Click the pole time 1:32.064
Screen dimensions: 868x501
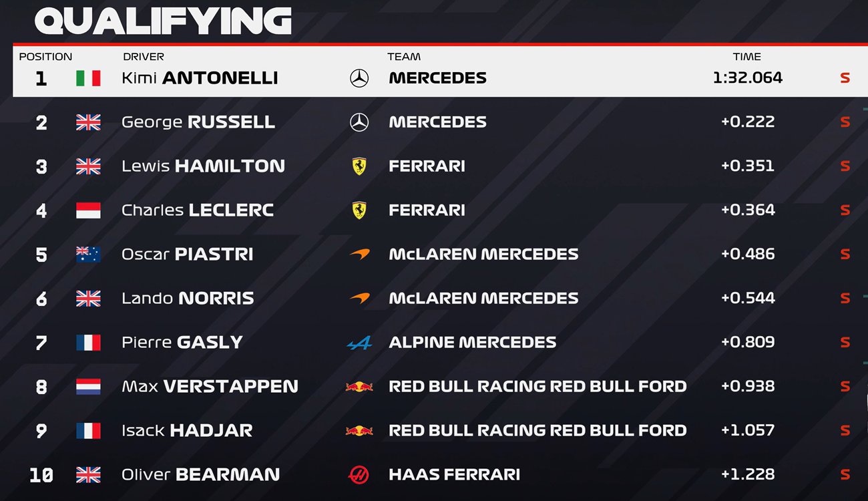(747, 78)
